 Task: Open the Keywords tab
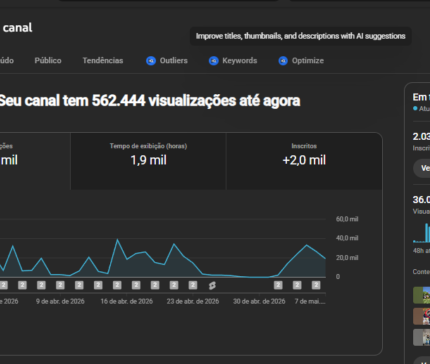coord(233,61)
